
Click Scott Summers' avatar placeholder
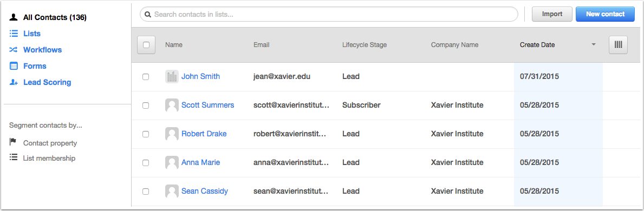coord(172,105)
